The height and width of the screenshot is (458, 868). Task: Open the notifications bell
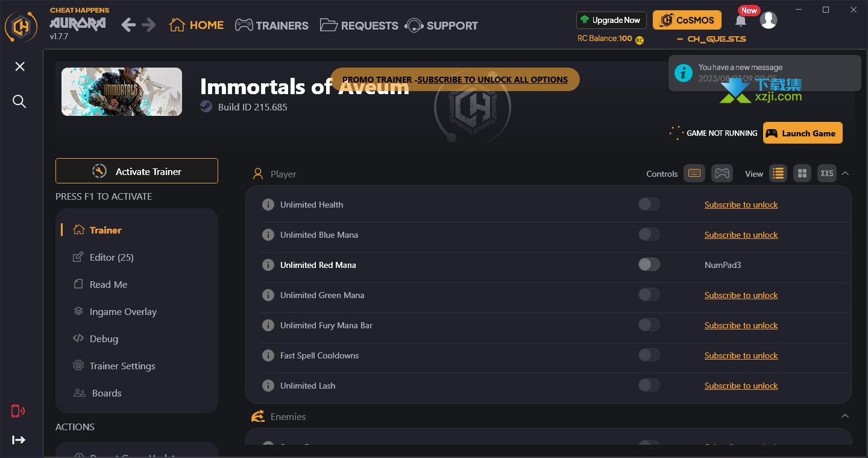(x=741, y=21)
